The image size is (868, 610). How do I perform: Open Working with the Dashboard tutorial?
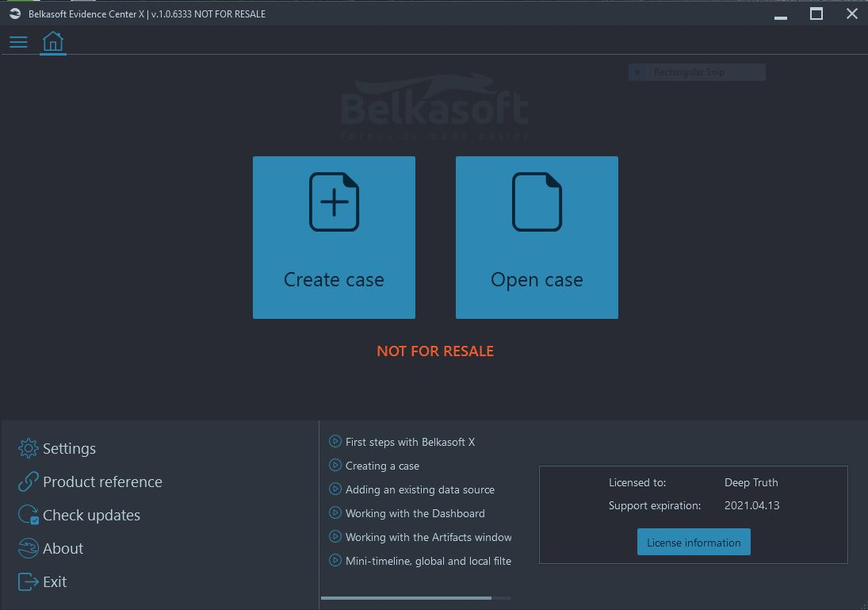[x=415, y=513]
